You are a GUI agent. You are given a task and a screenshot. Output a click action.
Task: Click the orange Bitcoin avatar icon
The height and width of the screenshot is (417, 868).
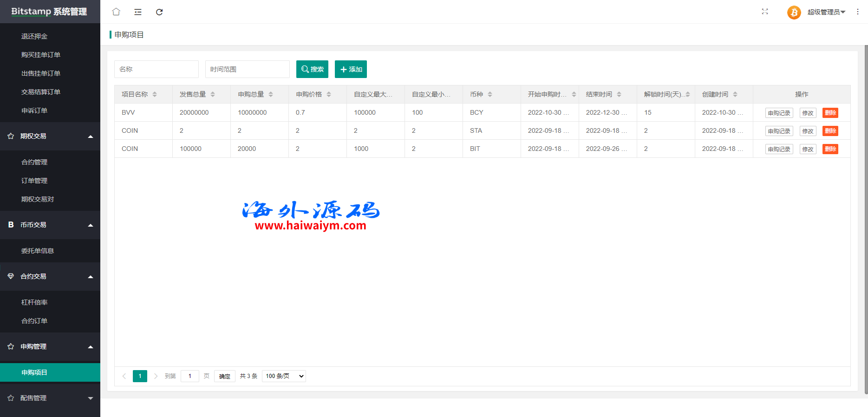(x=794, y=12)
